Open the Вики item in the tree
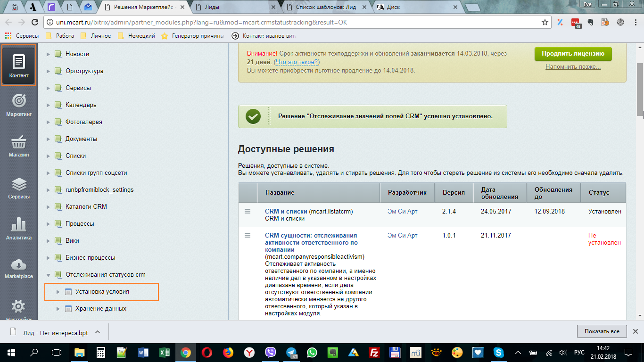This screenshot has height=362, width=644. pyautogui.click(x=72, y=241)
